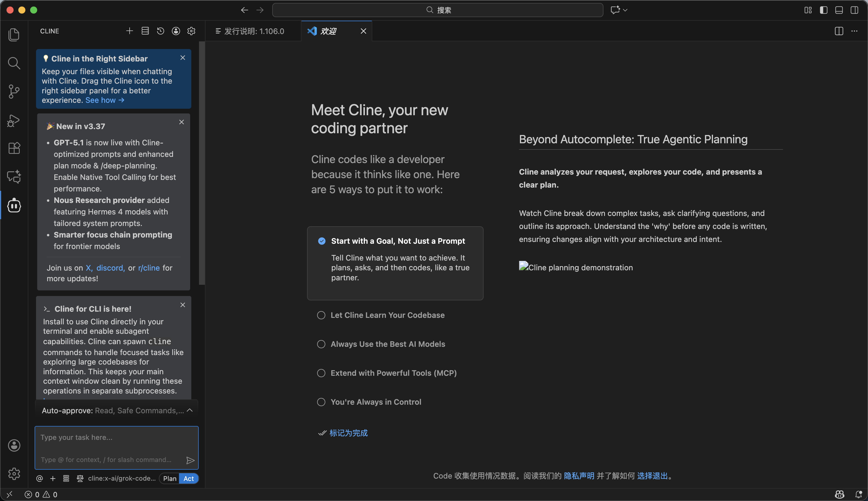Click the 标记为完成 link
Image resolution: width=868 pixels, height=501 pixels.
348,433
